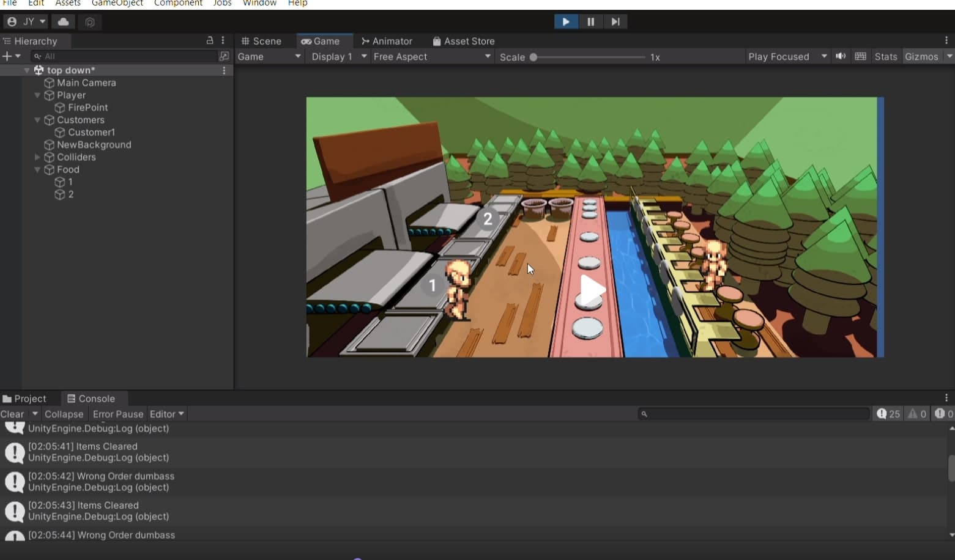Toggle info messages count 25
The image size is (955, 560).
click(888, 414)
